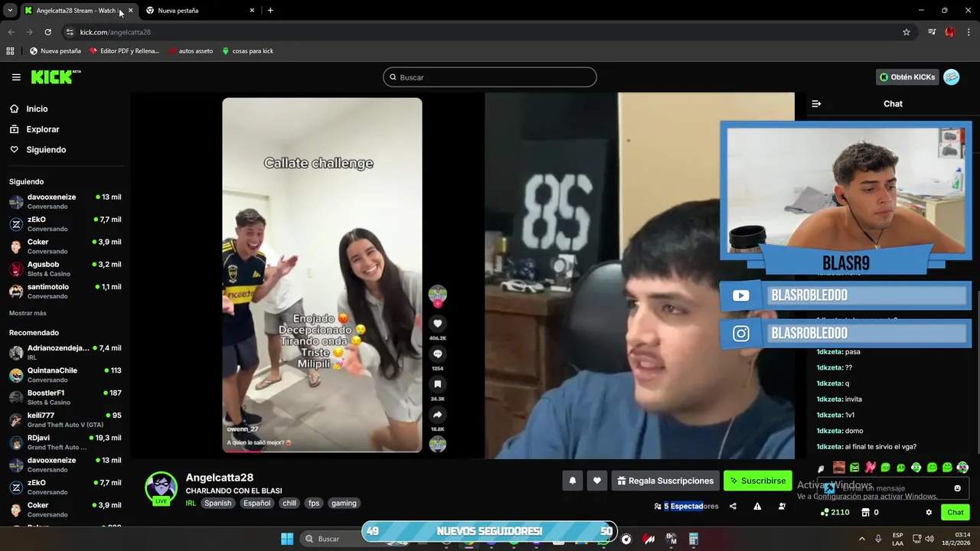980x551 pixels.
Task: Click the chill tag
Action: 289,503
